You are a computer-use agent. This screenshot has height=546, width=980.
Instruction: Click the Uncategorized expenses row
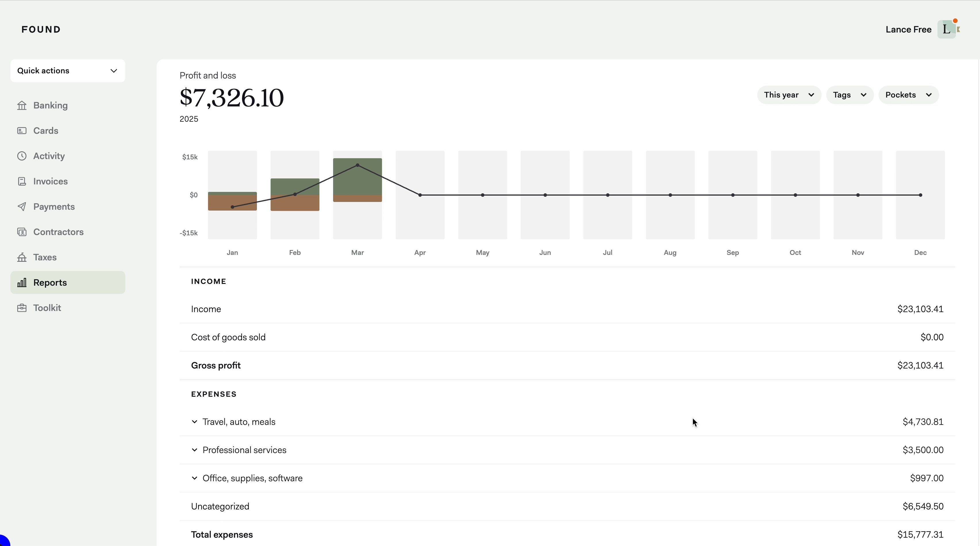point(567,506)
